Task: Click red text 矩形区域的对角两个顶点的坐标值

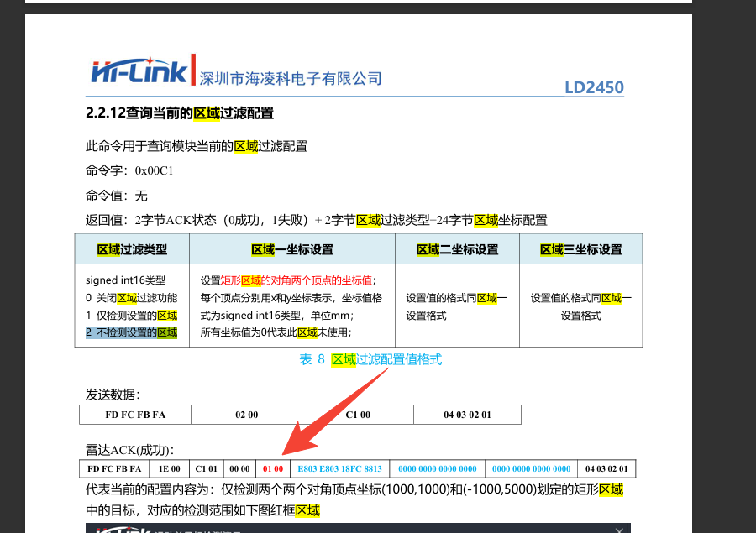Action: click(296, 280)
